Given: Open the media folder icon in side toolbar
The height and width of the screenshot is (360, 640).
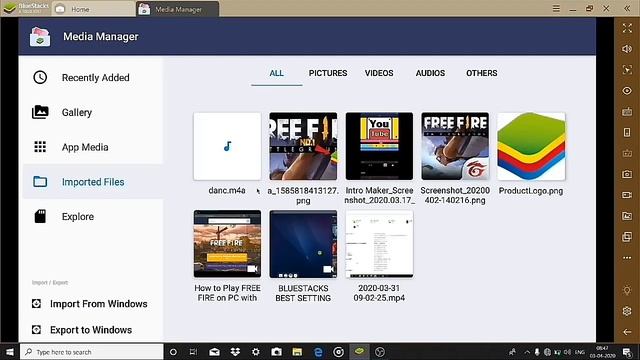Looking at the screenshot, I should [x=627, y=216].
